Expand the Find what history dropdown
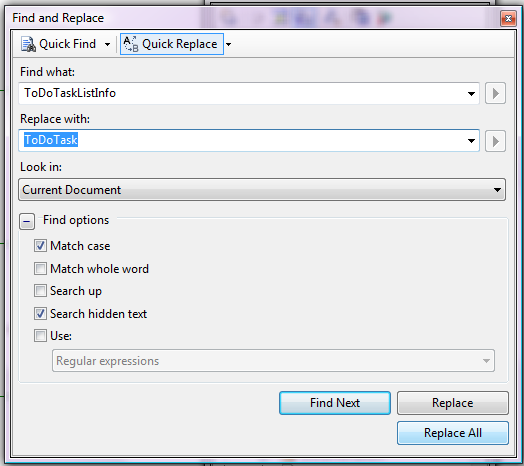Screen dimensions: 524x466 [471, 94]
